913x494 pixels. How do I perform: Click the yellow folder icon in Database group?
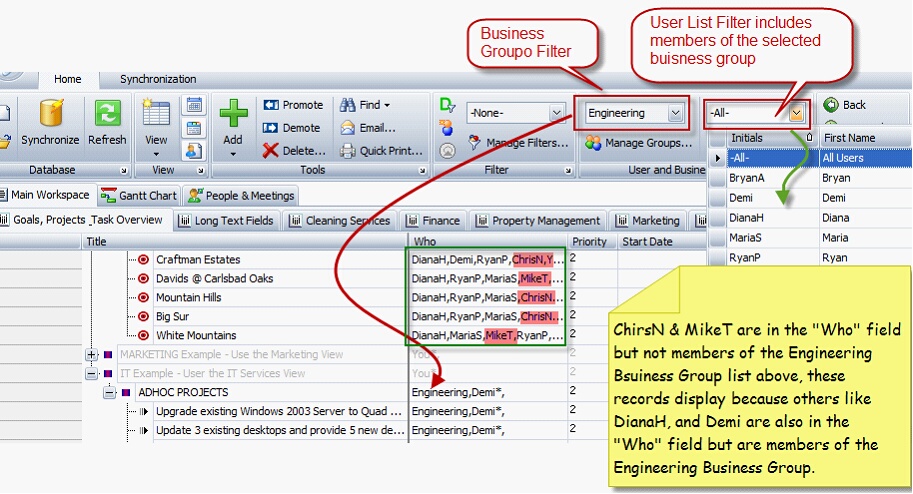5,140
